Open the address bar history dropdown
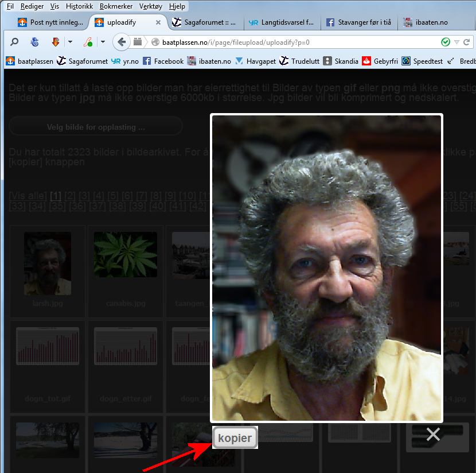The image size is (476, 473). point(457,42)
